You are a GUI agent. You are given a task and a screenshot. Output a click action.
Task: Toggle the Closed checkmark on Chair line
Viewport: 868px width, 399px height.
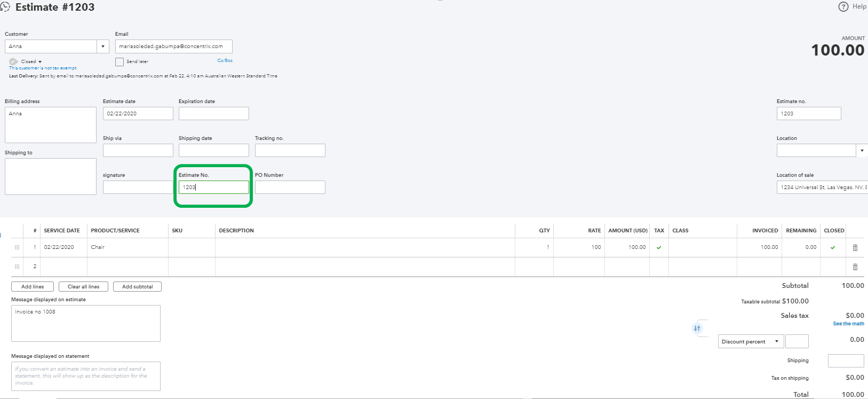833,247
